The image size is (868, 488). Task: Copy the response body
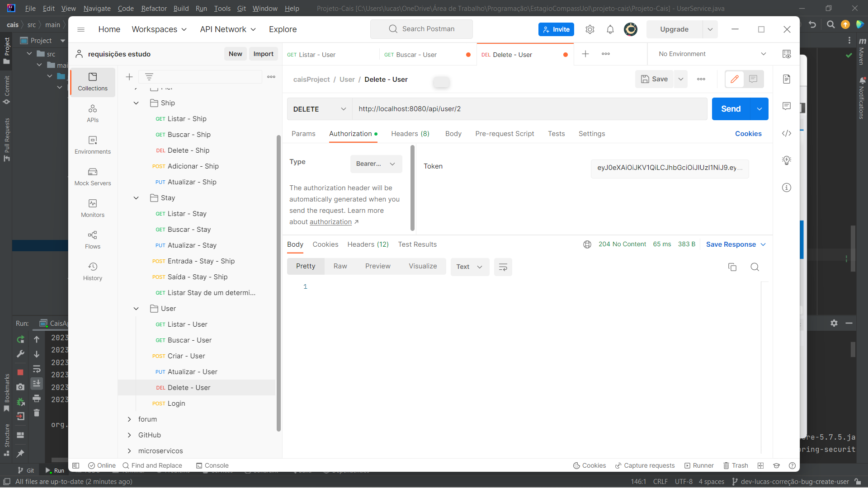click(732, 267)
